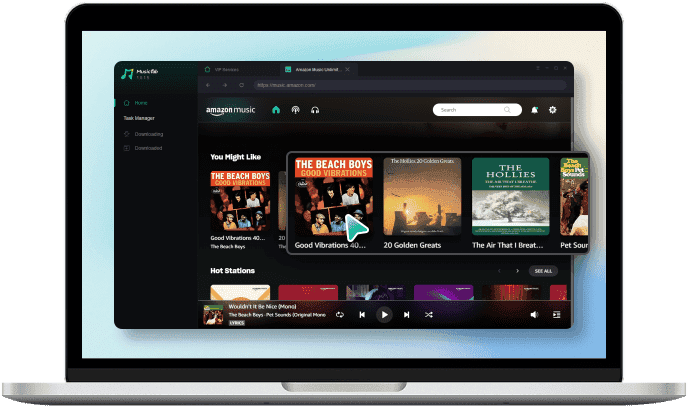Open the first cream-colored station card
The height and width of the screenshot is (410, 688).
click(240, 292)
